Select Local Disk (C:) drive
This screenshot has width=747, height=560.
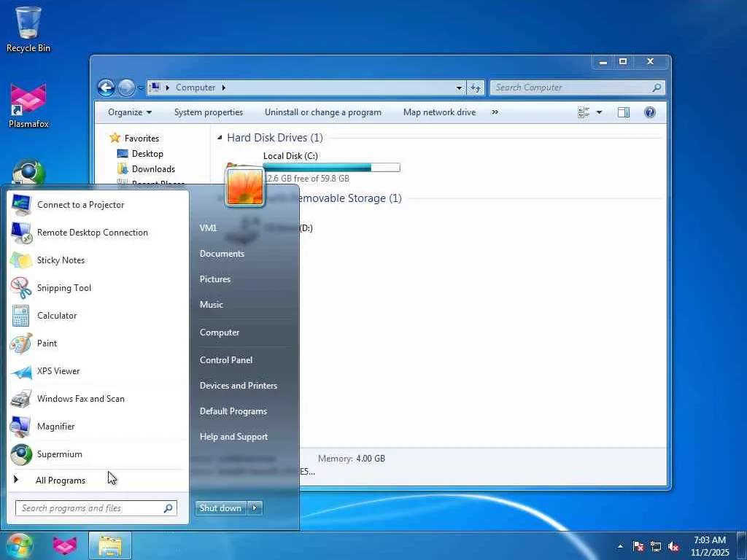tap(312, 167)
